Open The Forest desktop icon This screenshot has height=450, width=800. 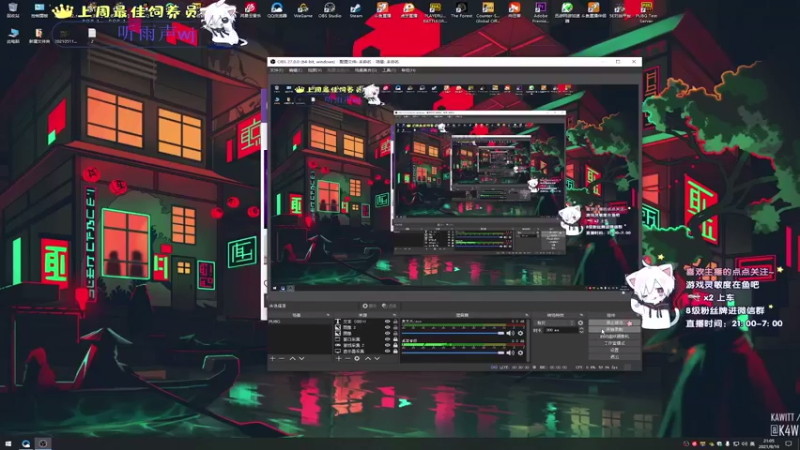pos(461,9)
